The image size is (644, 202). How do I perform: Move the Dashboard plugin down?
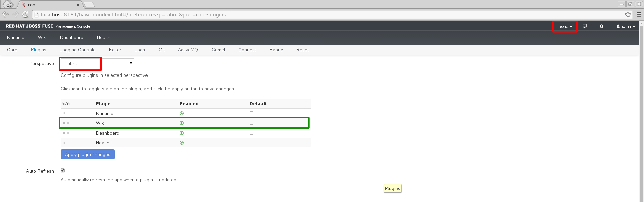68,133
